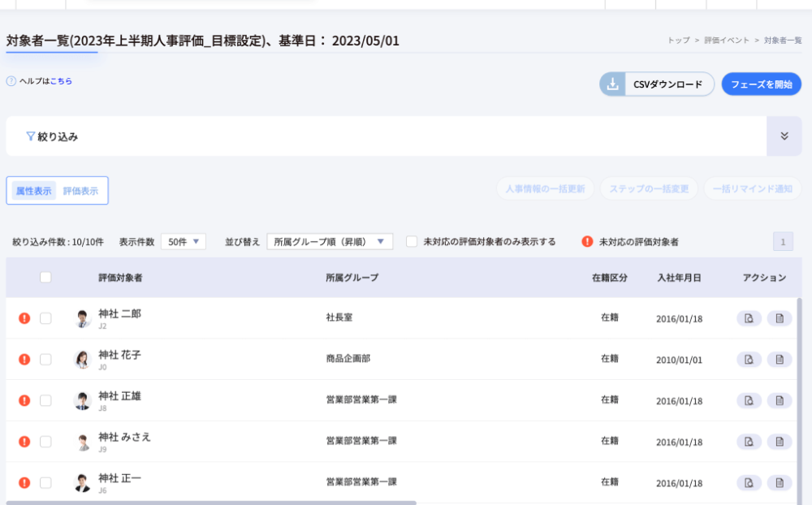The height and width of the screenshot is (505, 812).
Task: Click the document preview icon for 神社 二郎
Action: 749,318
